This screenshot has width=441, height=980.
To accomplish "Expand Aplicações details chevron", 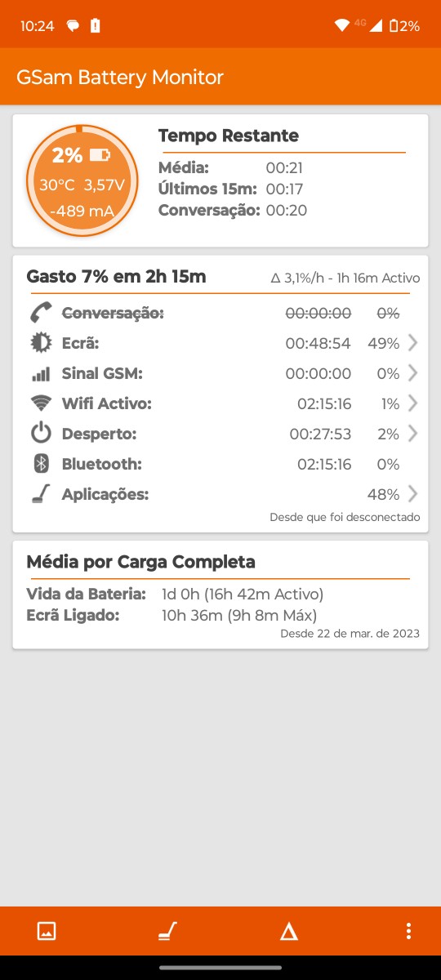I will point(412,494).
